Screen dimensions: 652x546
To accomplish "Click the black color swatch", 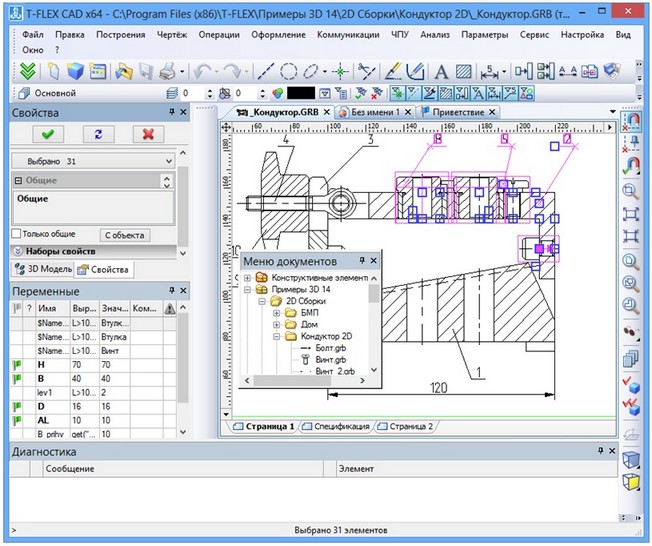I will tap(301, 94).
